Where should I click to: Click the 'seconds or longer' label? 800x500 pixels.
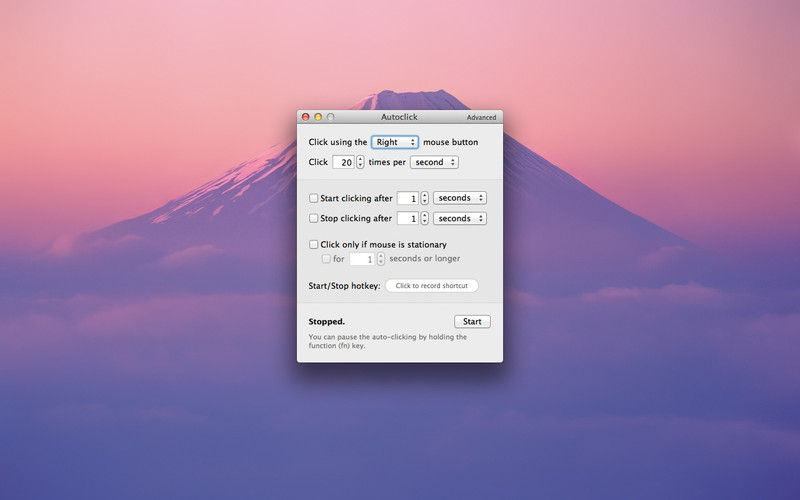click(424, 259)
